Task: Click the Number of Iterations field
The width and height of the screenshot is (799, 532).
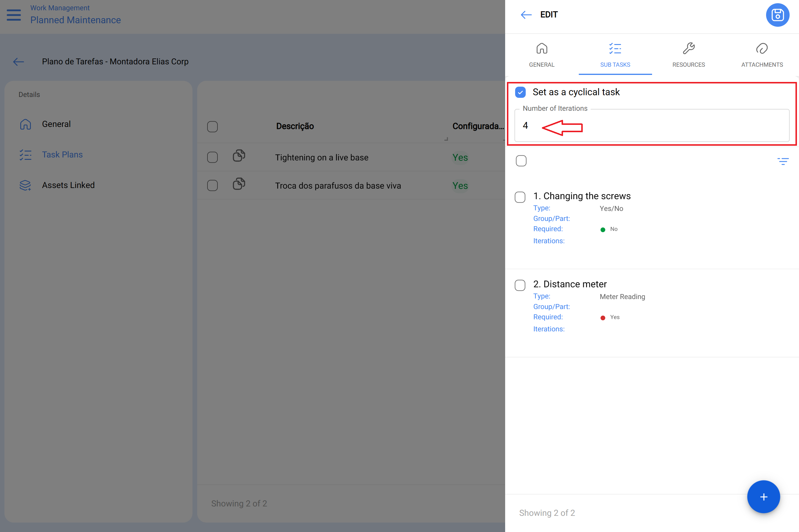Action: coord(651,125)
